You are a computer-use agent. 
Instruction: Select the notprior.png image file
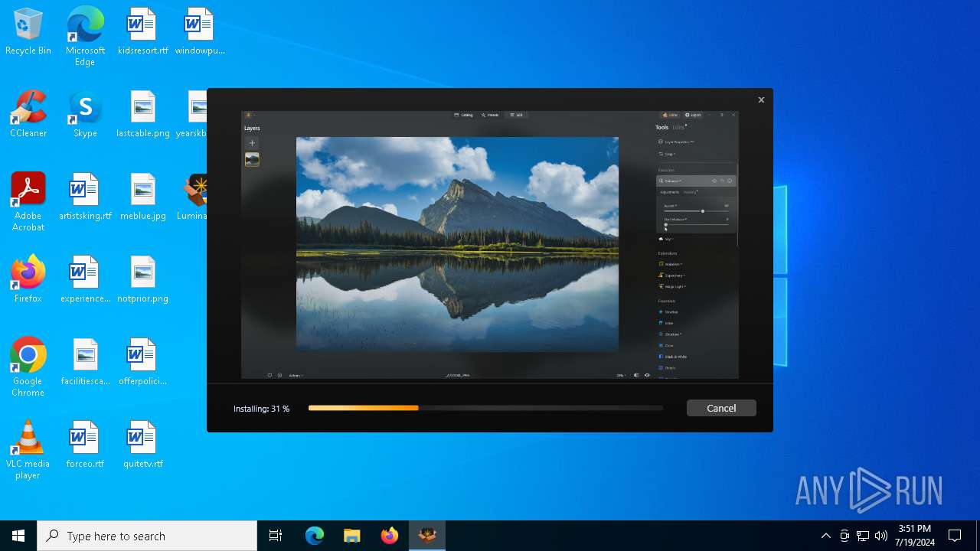142,279
